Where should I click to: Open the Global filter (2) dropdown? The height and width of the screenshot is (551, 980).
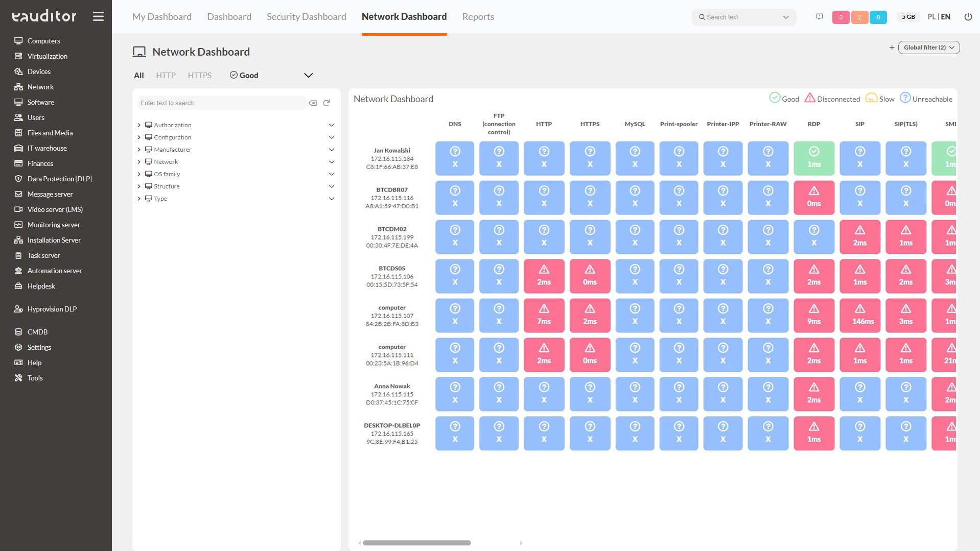pyautogui.click(x=928, y=47)
